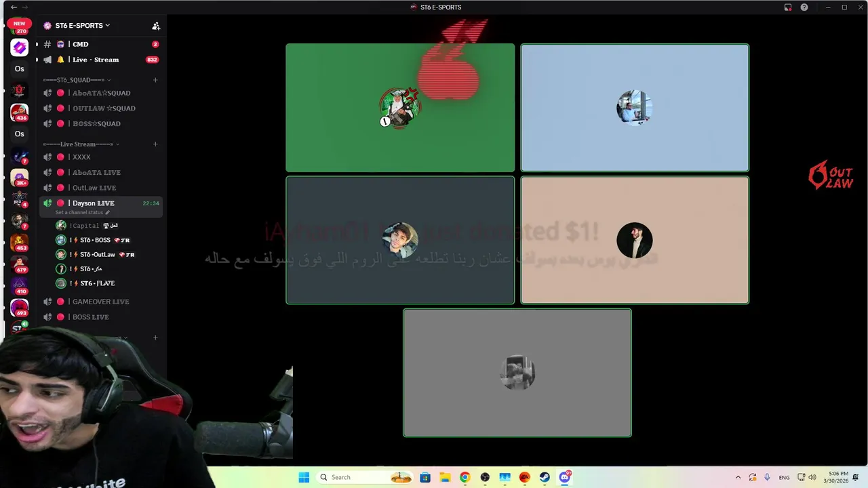Screen dimensions: 868x488
Task: Open the server icon with the 4 badge
Action: 19,199
